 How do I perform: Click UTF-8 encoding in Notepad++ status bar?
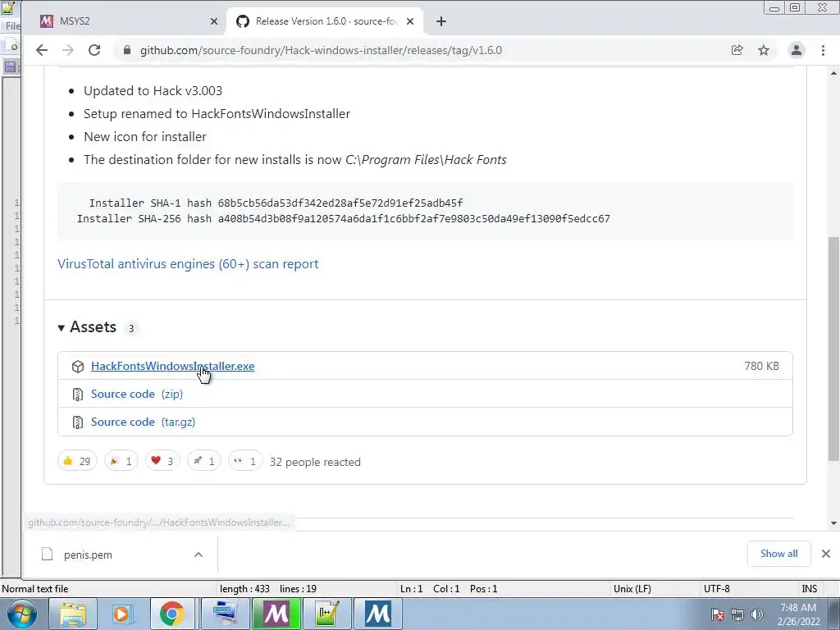point(716,589)
